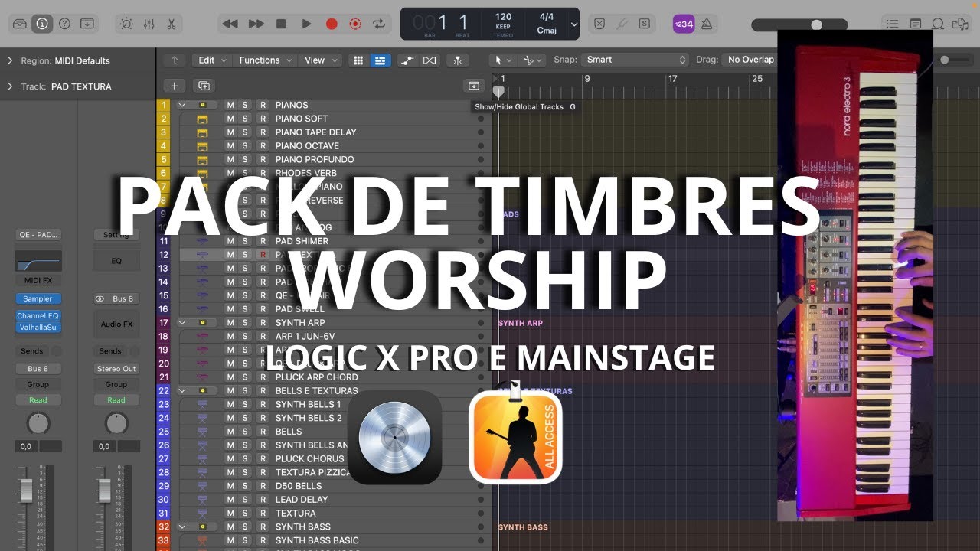Mute the PAD SHIMER track
The image size is (980, 551).
tap(230, 241)
